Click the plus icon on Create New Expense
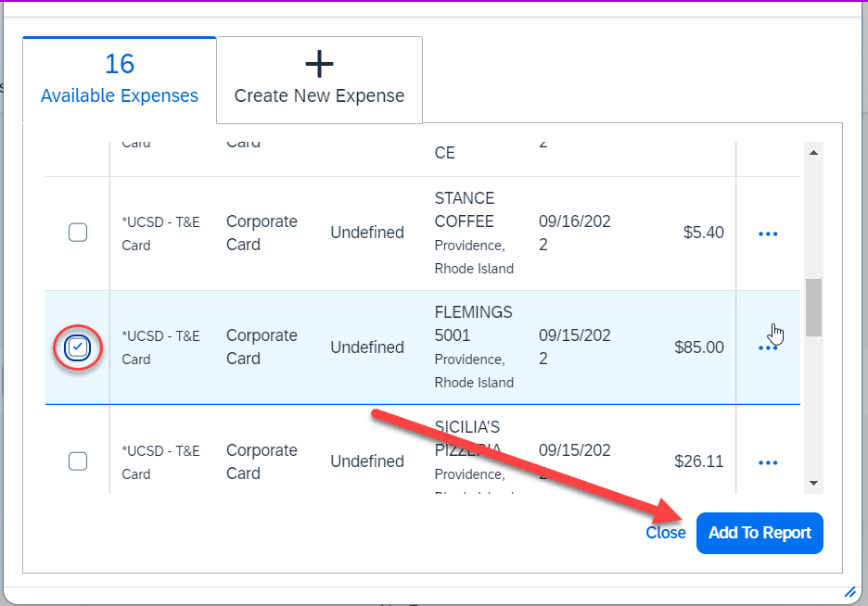 tap(318, 63)
